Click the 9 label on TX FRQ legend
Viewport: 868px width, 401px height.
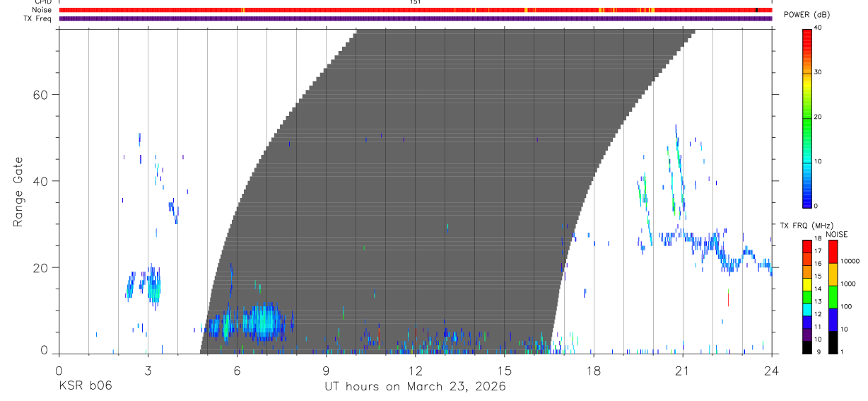pos(819,351)
